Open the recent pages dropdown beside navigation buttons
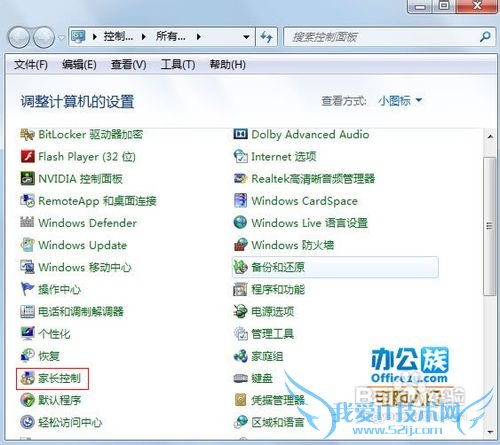This screenshot has height=445, width=500. (x=61, y=37)
